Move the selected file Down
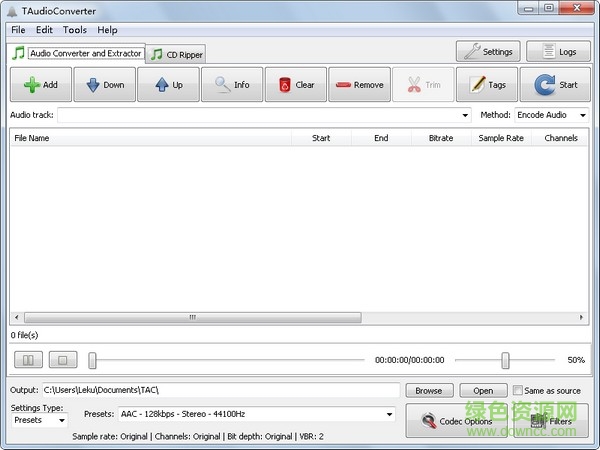Viewport: 600px width, 450px height. tap(104, 85)
